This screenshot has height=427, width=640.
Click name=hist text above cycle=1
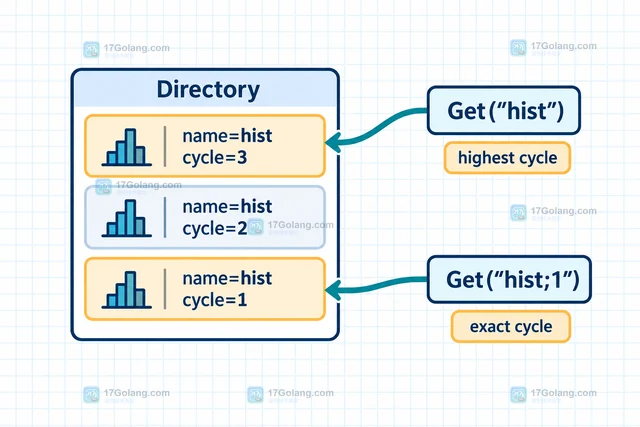227,278
